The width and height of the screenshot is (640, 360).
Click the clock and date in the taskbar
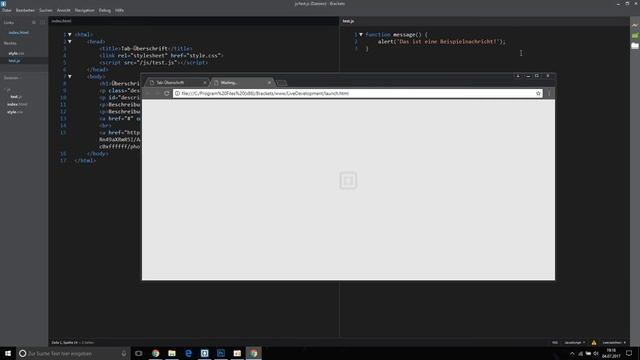tap(611, 353)
